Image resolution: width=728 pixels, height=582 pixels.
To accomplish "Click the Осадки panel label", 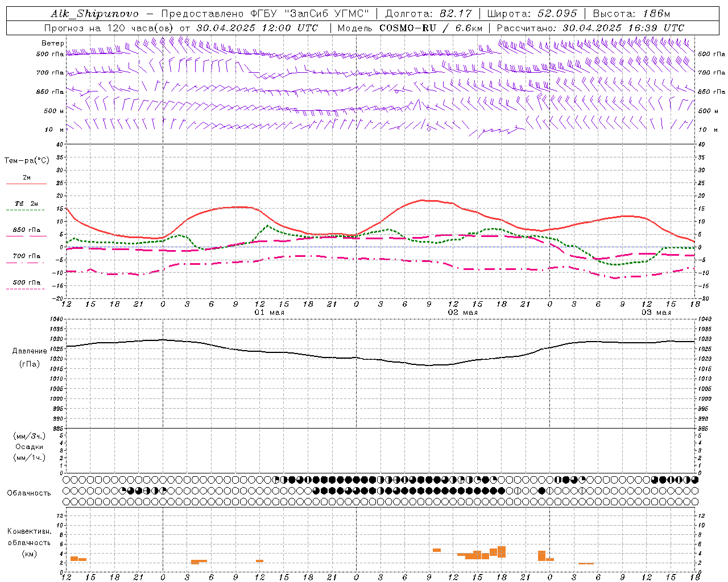I will coord(30,447).
